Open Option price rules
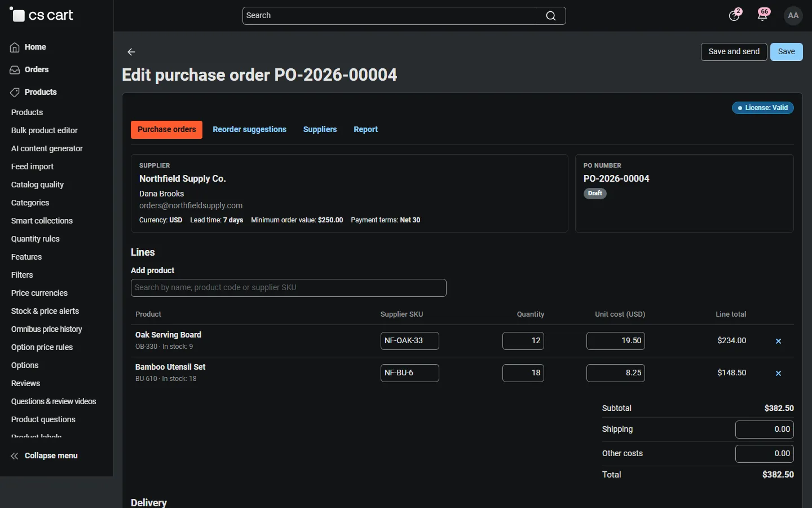Image resolution: width=812 pixels, height=508 pixels. point(42,347)
